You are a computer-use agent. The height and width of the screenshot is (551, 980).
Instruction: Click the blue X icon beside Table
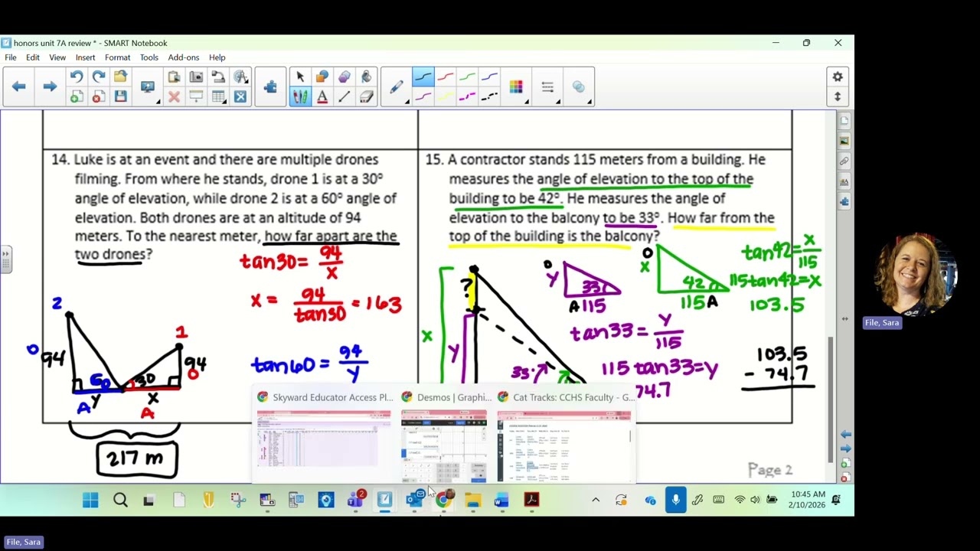(x=240, y=97)
